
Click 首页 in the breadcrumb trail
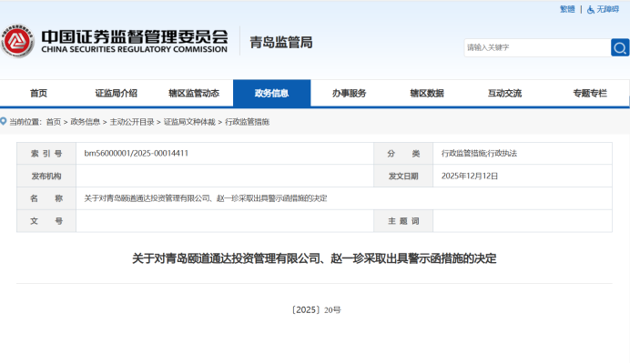[54, 122]
